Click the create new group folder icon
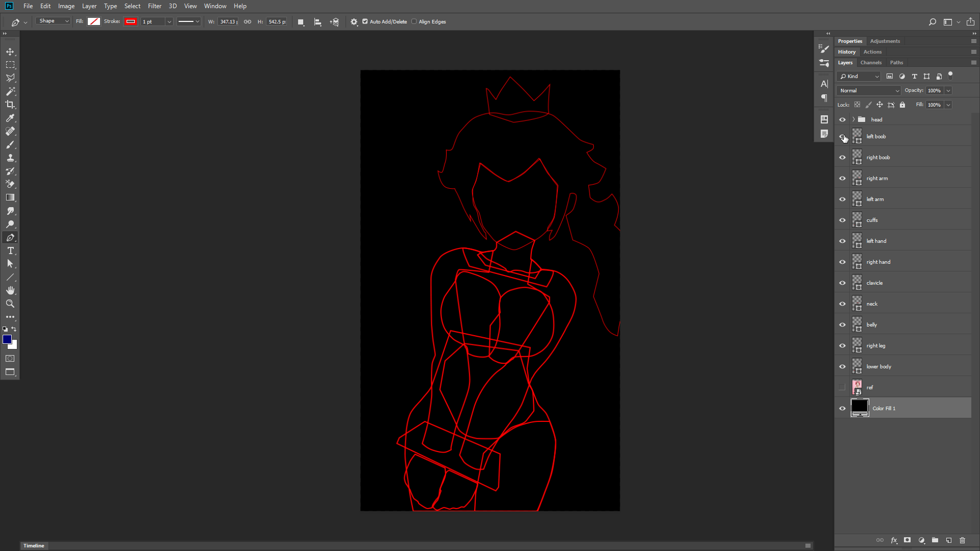 coord(935,540)
